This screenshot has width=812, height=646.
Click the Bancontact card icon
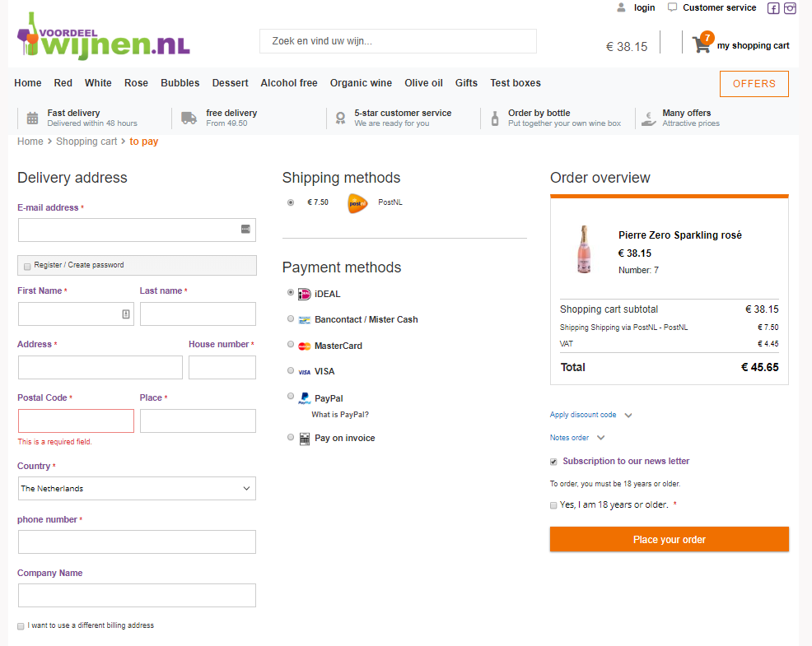(305, 320)
